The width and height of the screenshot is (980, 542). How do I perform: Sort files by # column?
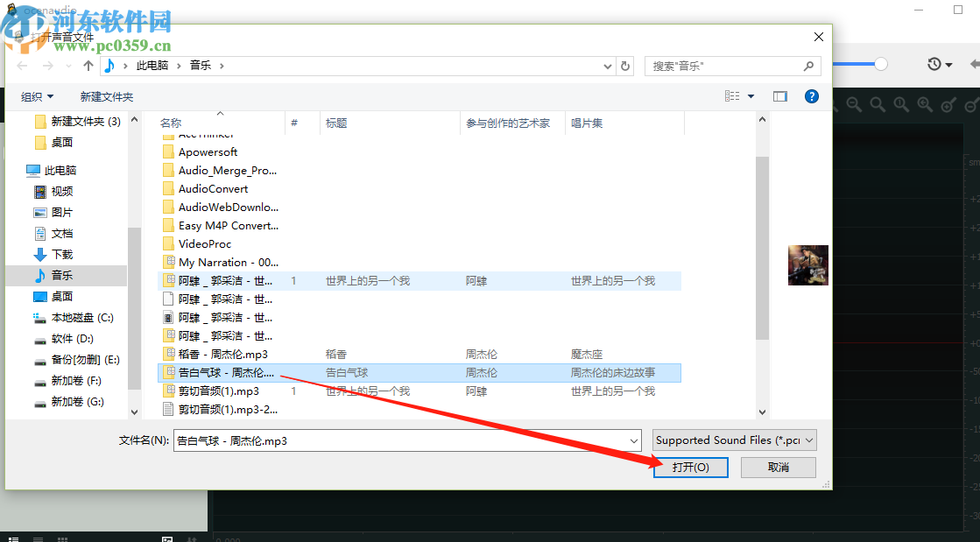[x=294, y=123]
